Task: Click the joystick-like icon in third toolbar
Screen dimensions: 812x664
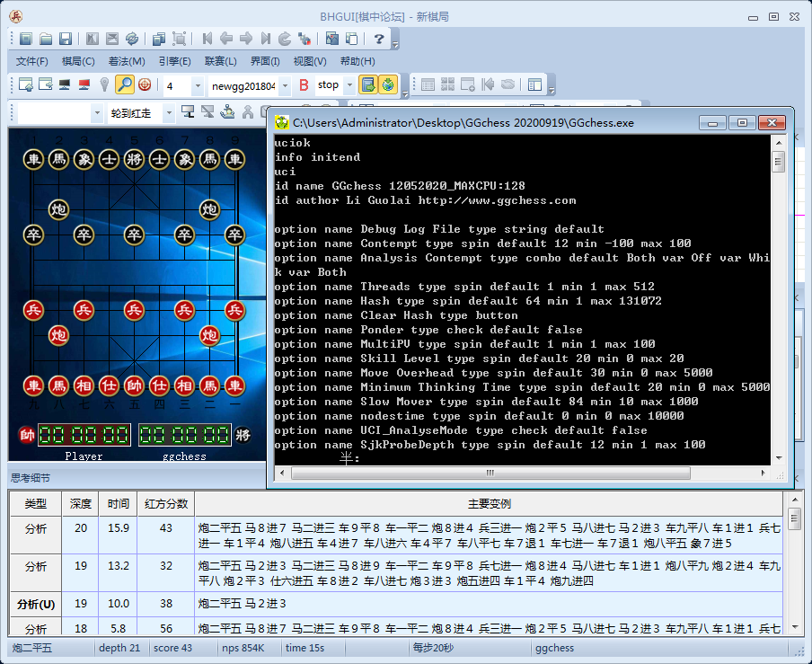Action: pos(227,112)
